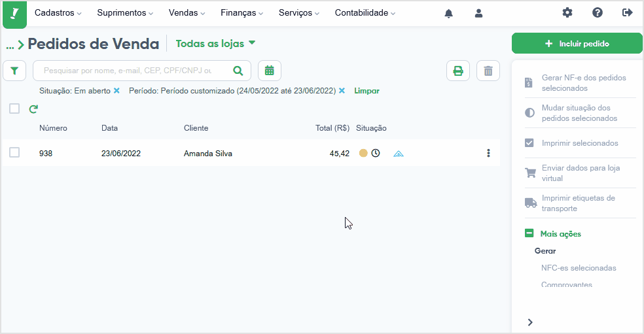Open the calendar date picker icon
Screen dimensions: 644x334
point(270,71)
